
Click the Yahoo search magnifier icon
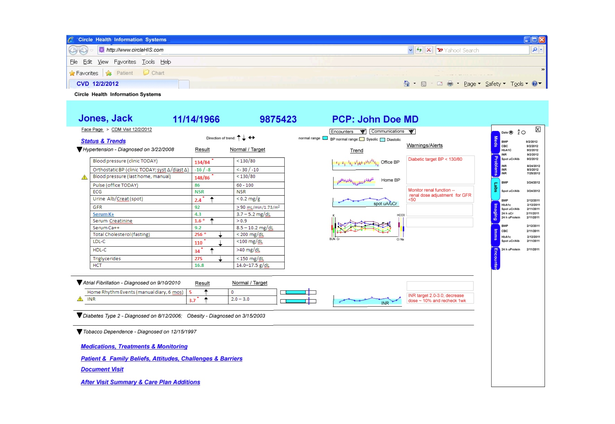coord(534,50)
